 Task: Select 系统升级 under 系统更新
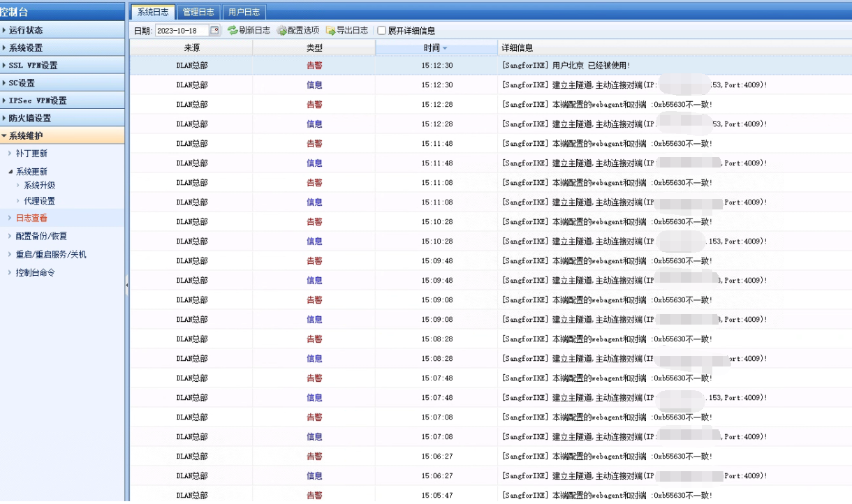coord(39,186)
